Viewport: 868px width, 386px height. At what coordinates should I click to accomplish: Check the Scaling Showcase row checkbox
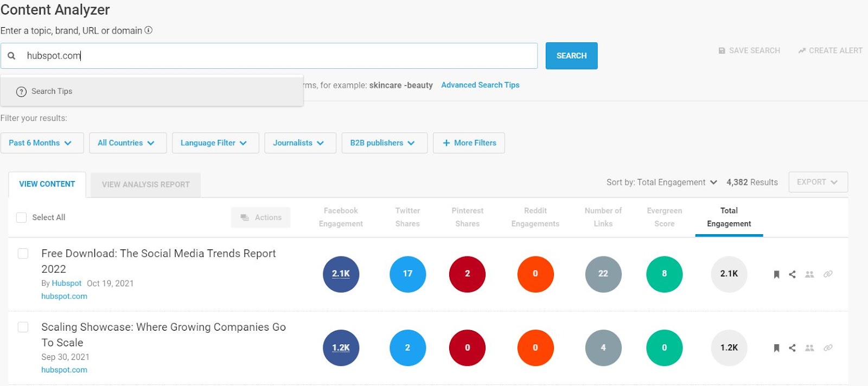point(23,327)
